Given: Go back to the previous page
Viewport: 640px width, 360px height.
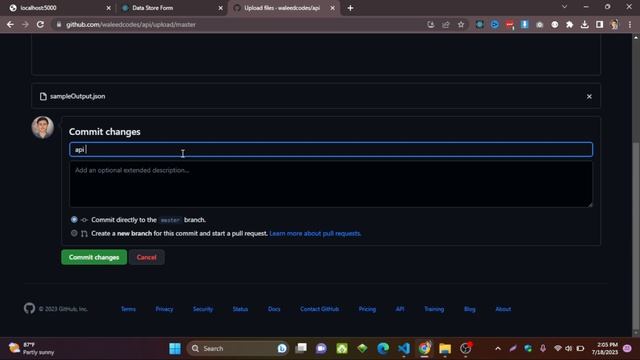Looking at the screenshot, I should click(x=10, y=24).
